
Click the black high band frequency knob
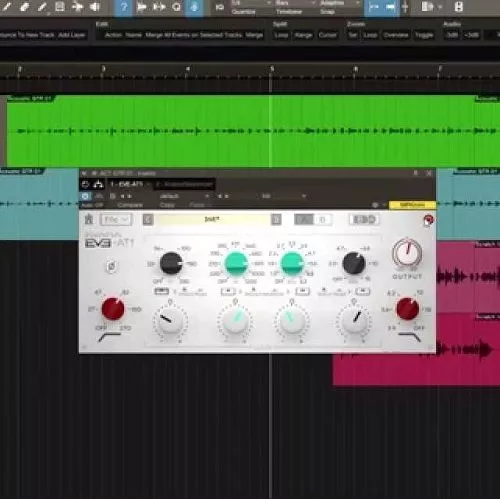[x=354, y=263]
